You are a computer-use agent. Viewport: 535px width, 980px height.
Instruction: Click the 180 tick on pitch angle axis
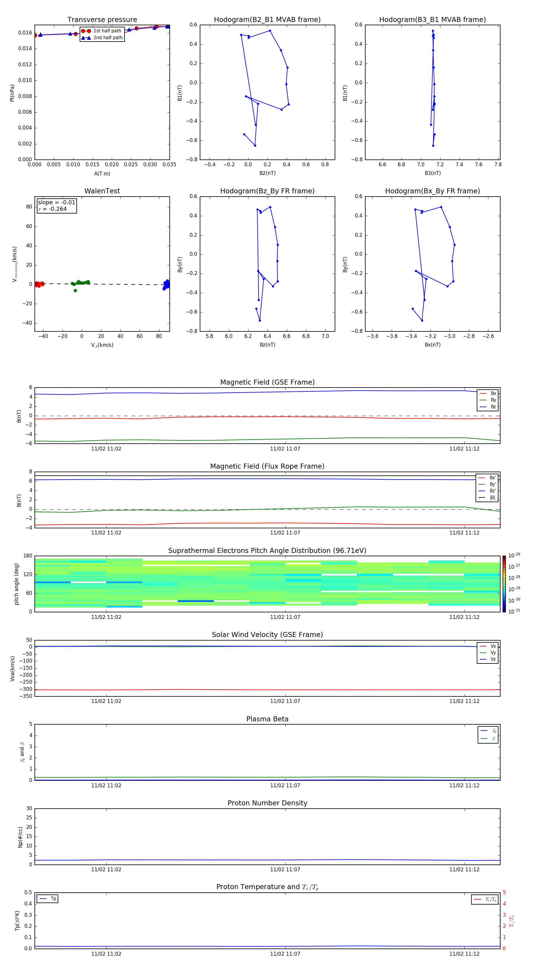pos(28,556)
